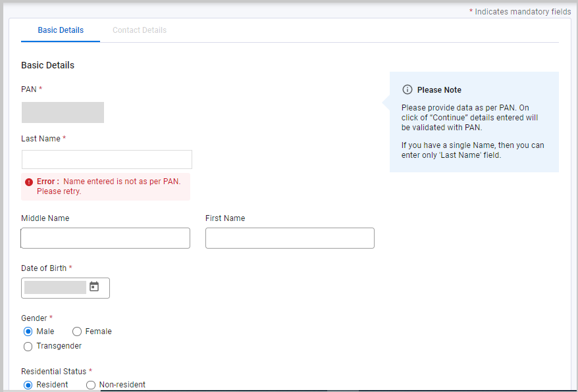Viewport: 578px width, 392px height.
Task: Open the calendar date picker icon
Action: 94,287
